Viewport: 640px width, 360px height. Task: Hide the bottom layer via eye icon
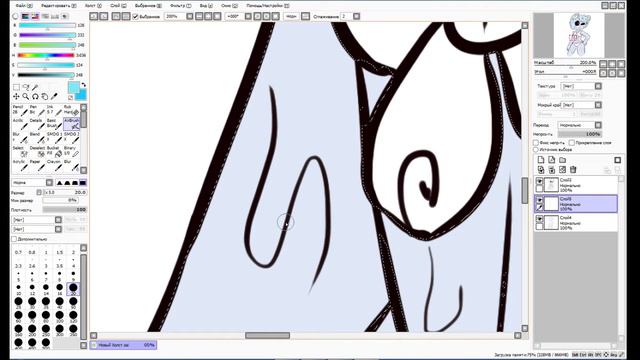coord(540,219)
